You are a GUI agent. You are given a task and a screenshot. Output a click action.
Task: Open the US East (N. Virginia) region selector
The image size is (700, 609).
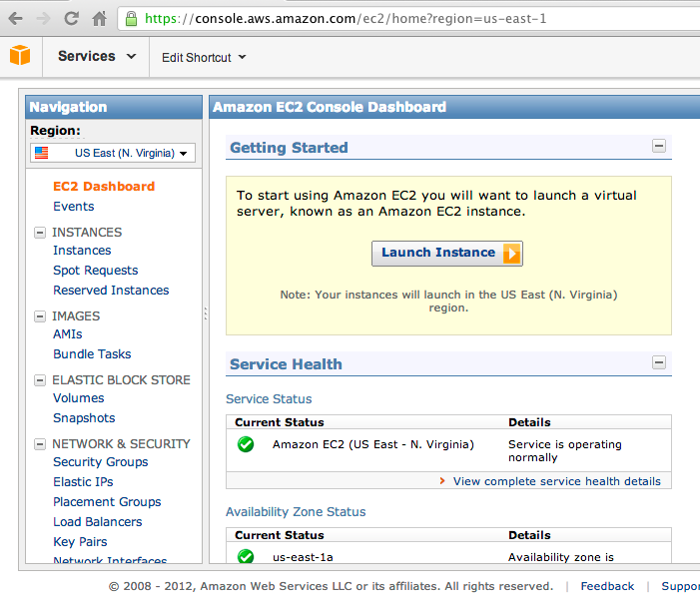[113, 153]
